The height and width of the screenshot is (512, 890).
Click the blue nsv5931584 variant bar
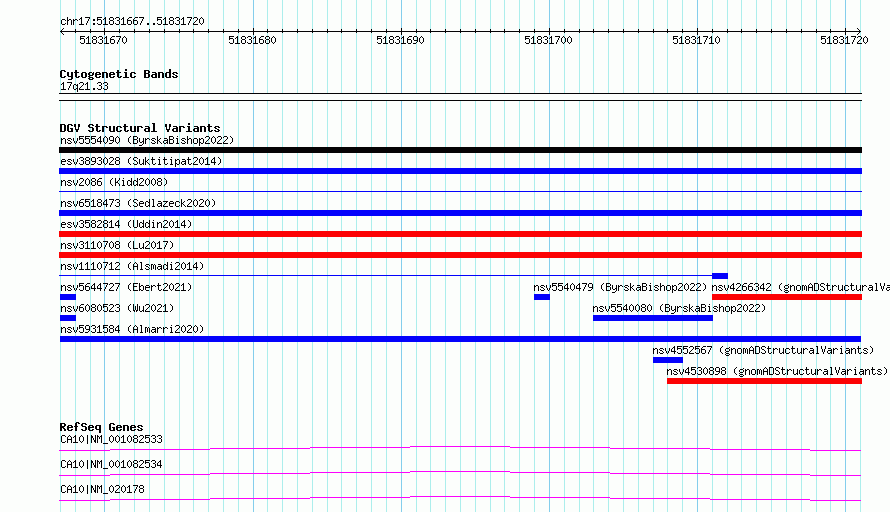(460, 339)
